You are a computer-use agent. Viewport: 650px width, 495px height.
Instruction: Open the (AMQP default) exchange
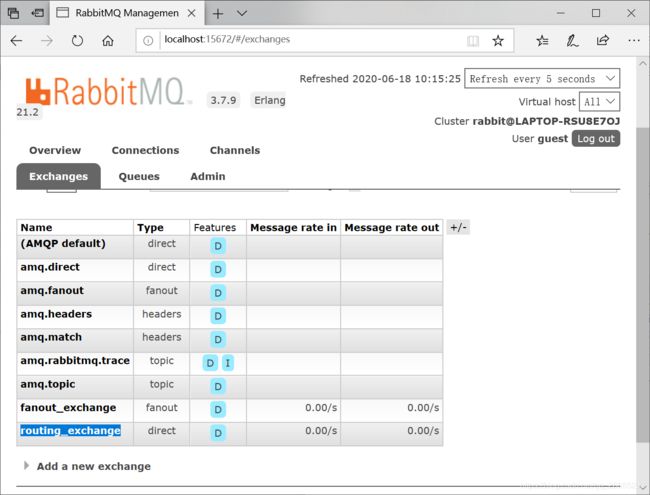(x=63, y=243)
